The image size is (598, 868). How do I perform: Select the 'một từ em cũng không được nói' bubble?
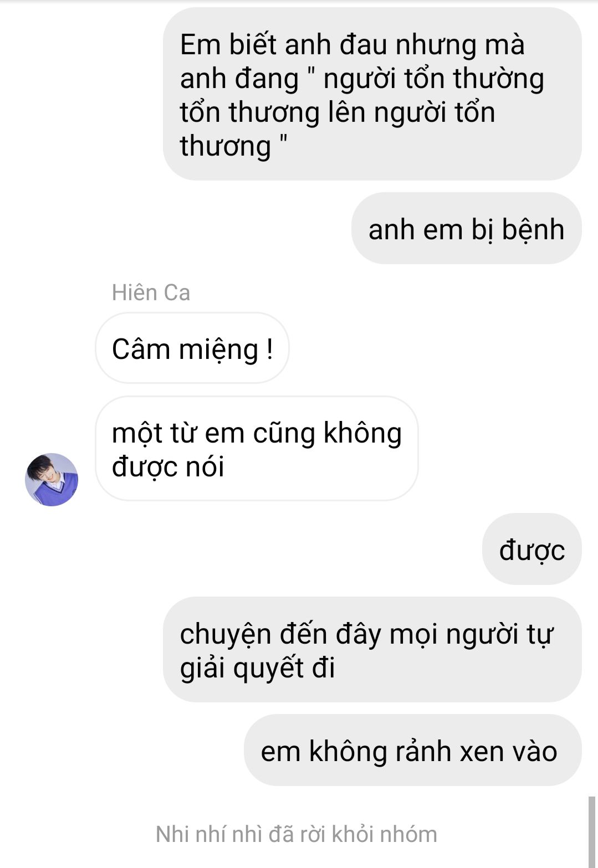[257, 449]
